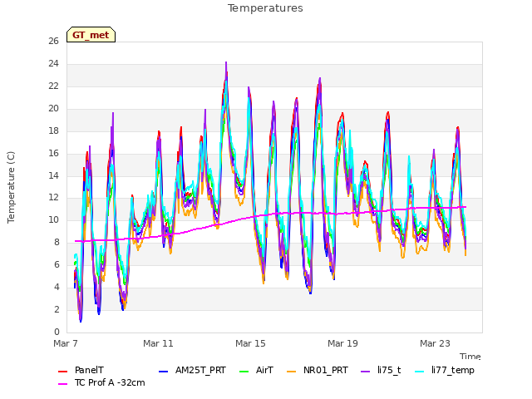Click the Time axis label
The image size is (532, 399).
pos(470,357)
